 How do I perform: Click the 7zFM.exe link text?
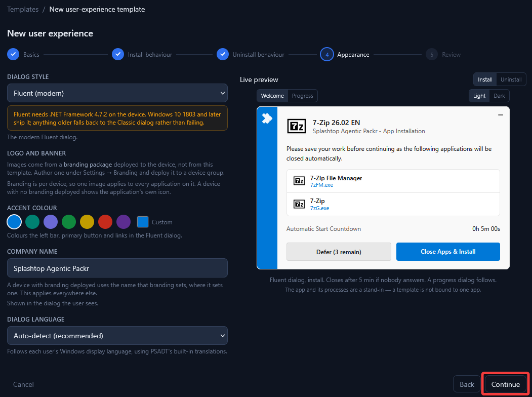321,185
